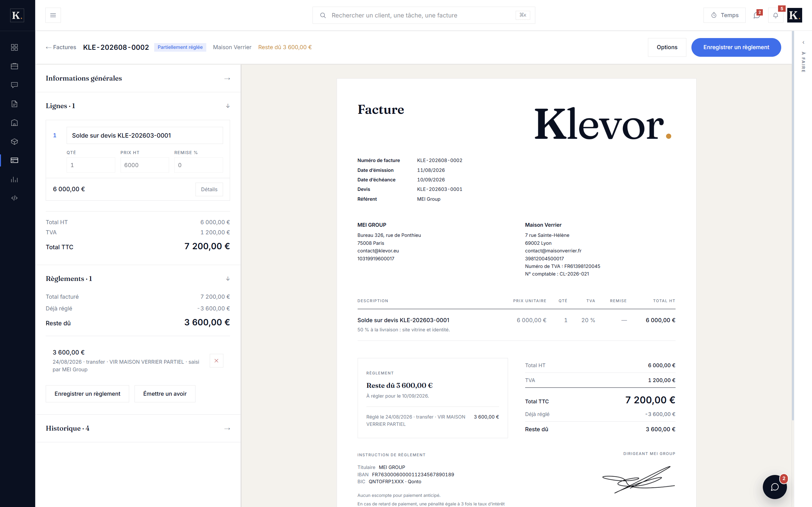The image size is (812, 507).
Task: Click the IBAN number on the invoice
Action: [413, 474]
